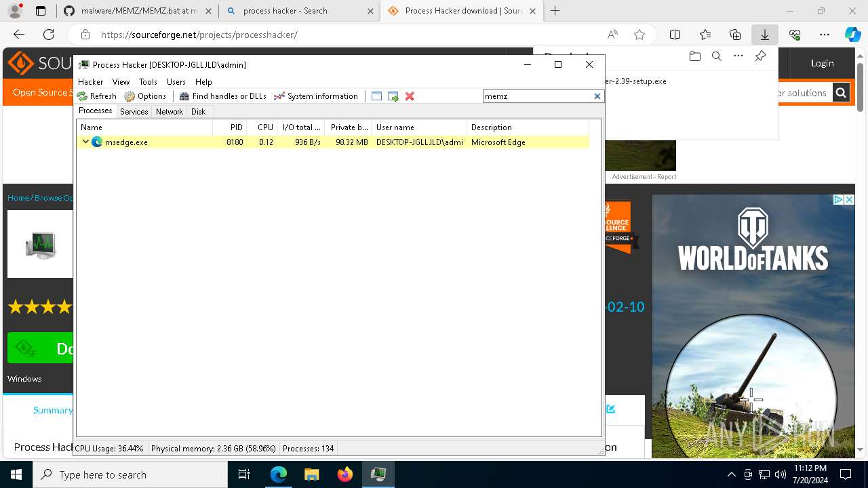868x488 pixels.
Task: Open the Help menu in Process Hacker
Action: click(x=203, y=81)
